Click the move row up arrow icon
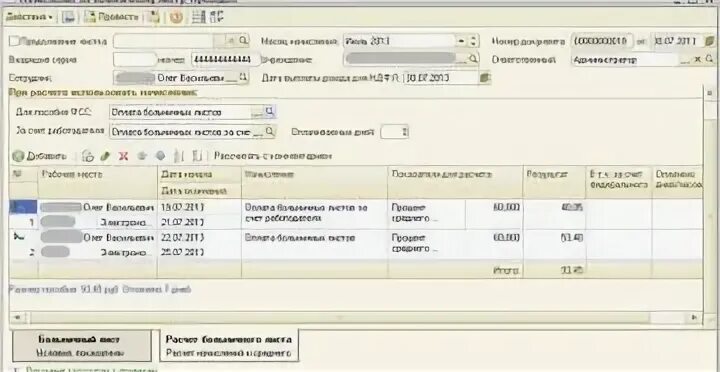The image size is (720, 372). coord(142,156)
